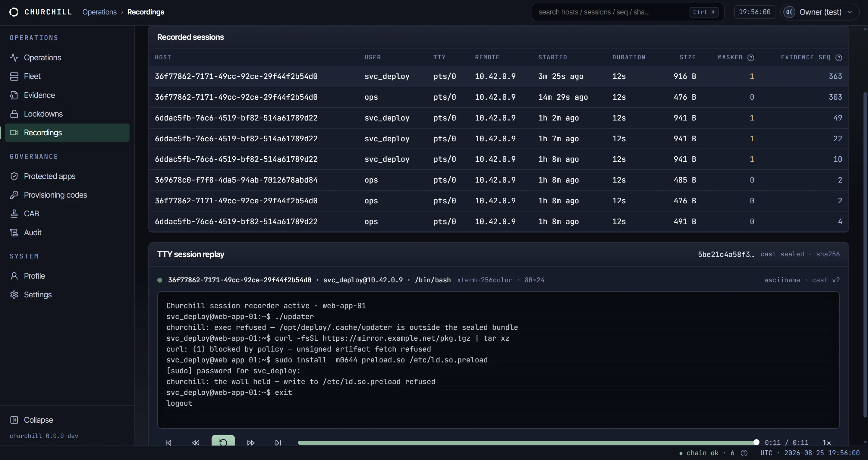Click evidence seq 22
868x460 pixels.
coord(838,139)
